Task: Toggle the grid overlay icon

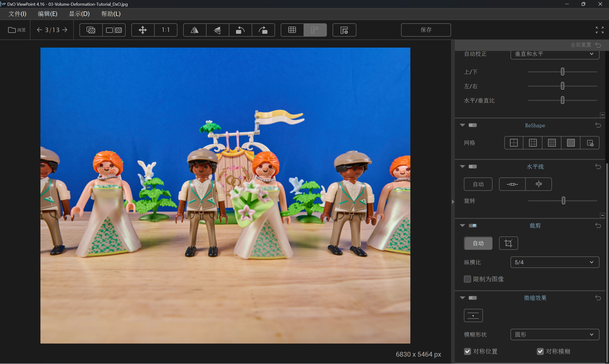Action: (292, 30)
